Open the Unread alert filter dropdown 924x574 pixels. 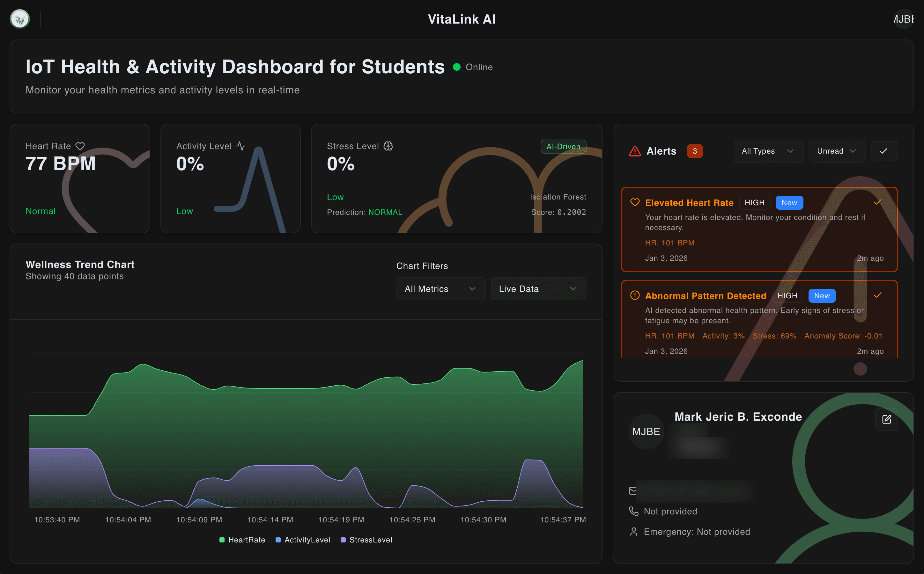837,151
